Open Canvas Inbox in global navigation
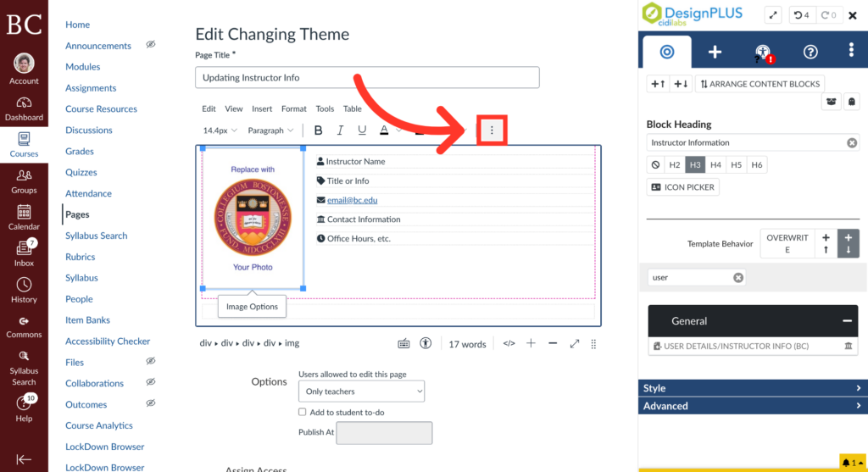868x472 pixels. (24, 253)
